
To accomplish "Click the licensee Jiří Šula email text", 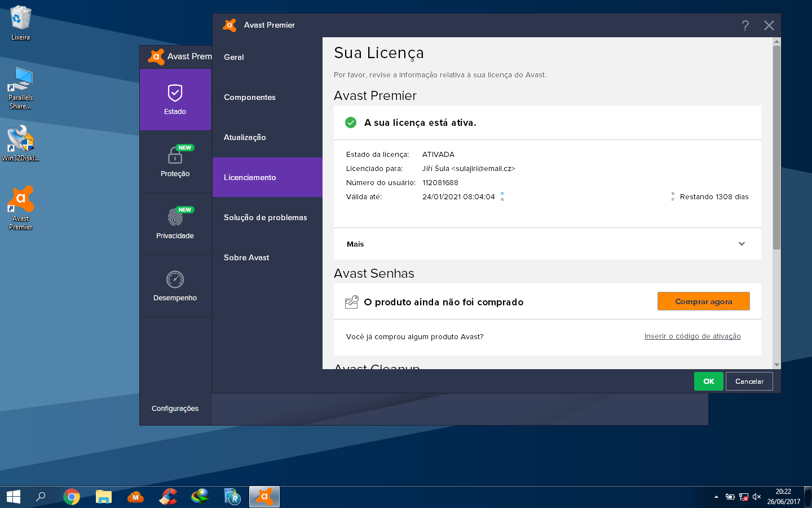I will tap(469, 168).
